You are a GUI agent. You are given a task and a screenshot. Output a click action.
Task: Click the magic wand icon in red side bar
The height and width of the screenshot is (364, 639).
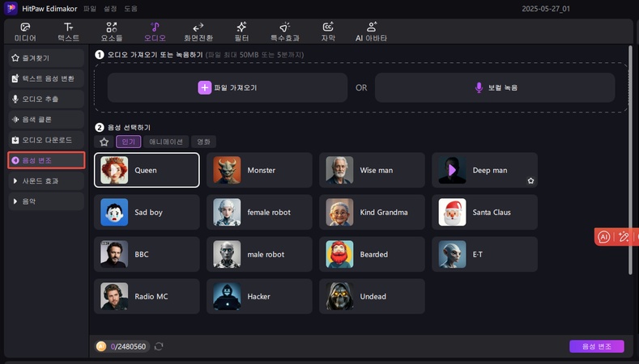[x=623, y=237]
